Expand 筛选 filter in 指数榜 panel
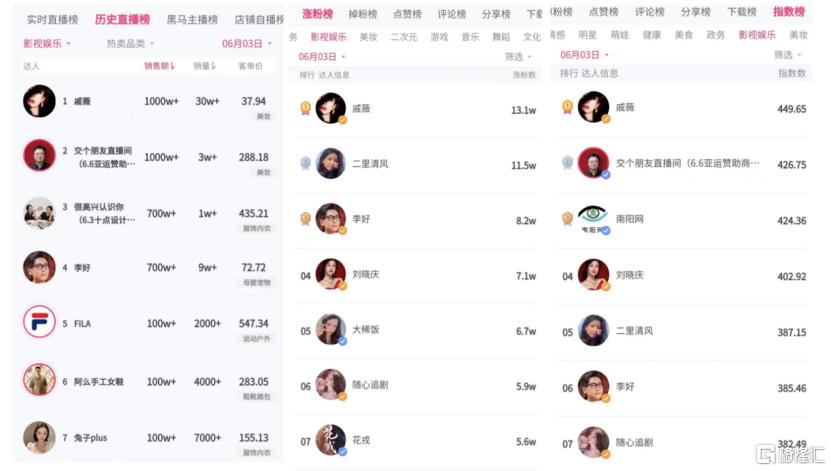Screen dimensions: 831x471 click(788, 55)
